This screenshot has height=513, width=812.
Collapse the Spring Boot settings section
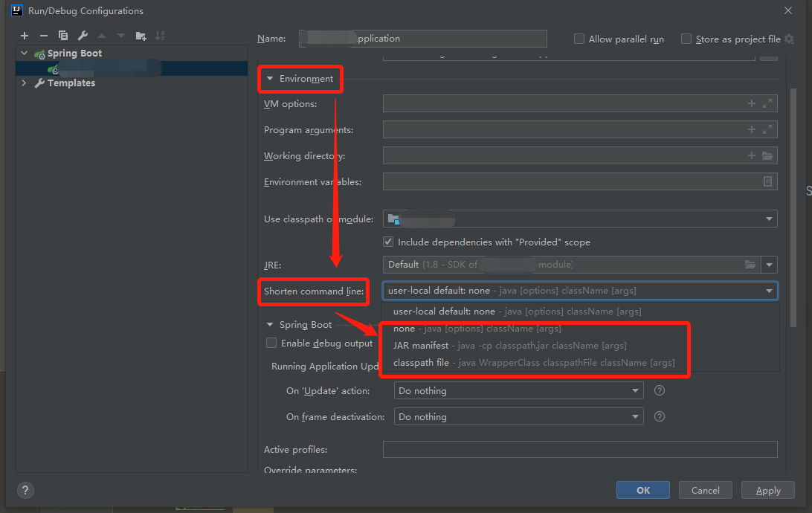coord(270,325)
